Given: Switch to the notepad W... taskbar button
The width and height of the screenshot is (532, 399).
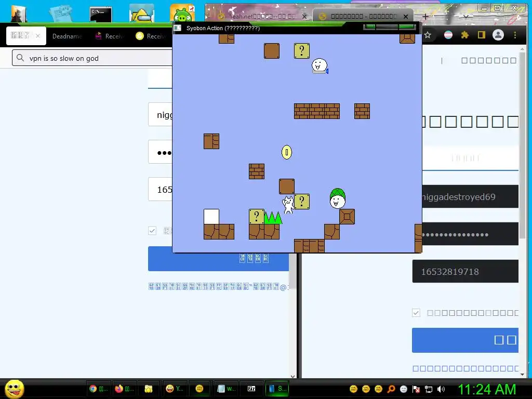Looking at the screenshot, I should coord(226,389).
